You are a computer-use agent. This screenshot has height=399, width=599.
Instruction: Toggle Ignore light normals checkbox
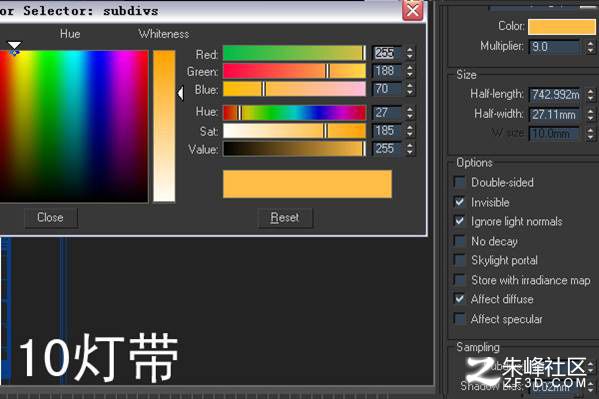(x=460, y=221)
